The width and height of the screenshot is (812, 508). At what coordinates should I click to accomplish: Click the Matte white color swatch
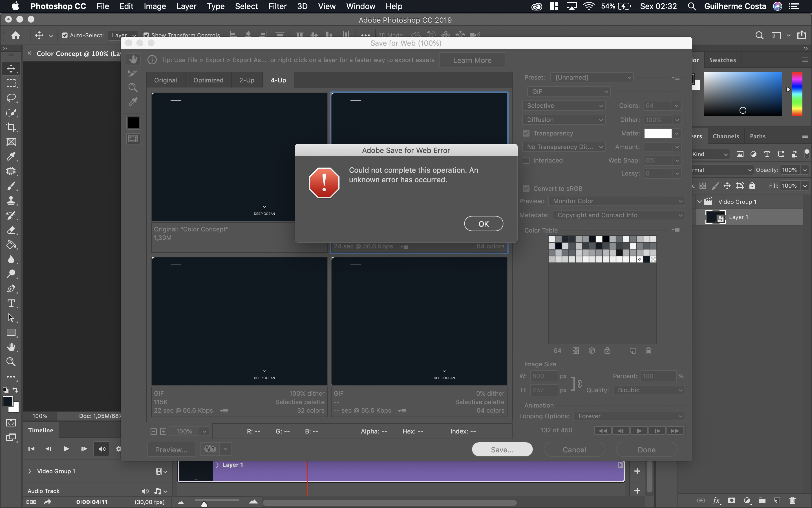[x=658, y=133]
